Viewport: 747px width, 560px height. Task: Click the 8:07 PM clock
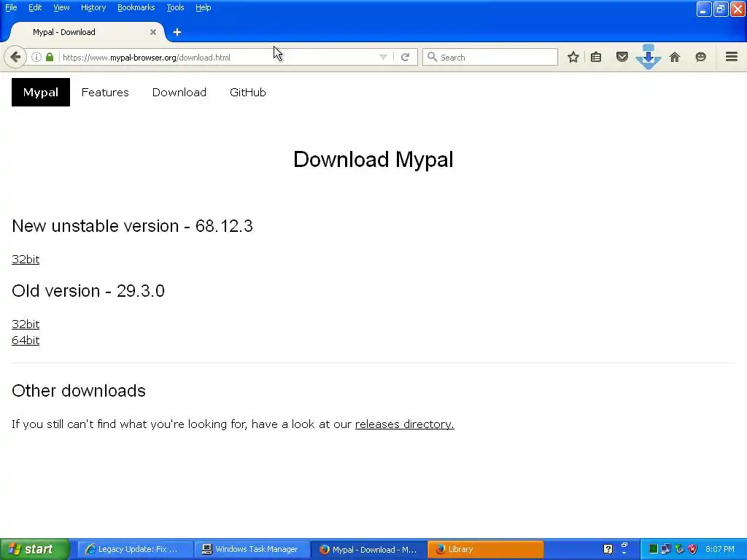click(x=720, y=549)
